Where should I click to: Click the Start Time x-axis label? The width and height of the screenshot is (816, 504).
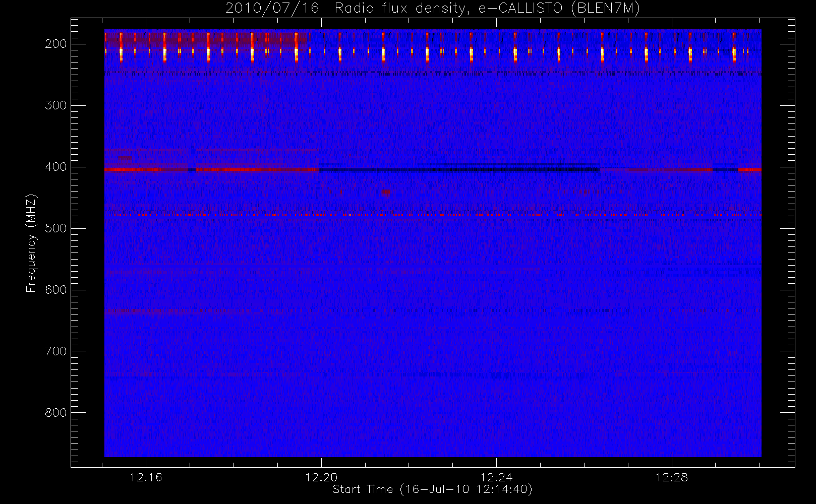click(x=433, y=489)
